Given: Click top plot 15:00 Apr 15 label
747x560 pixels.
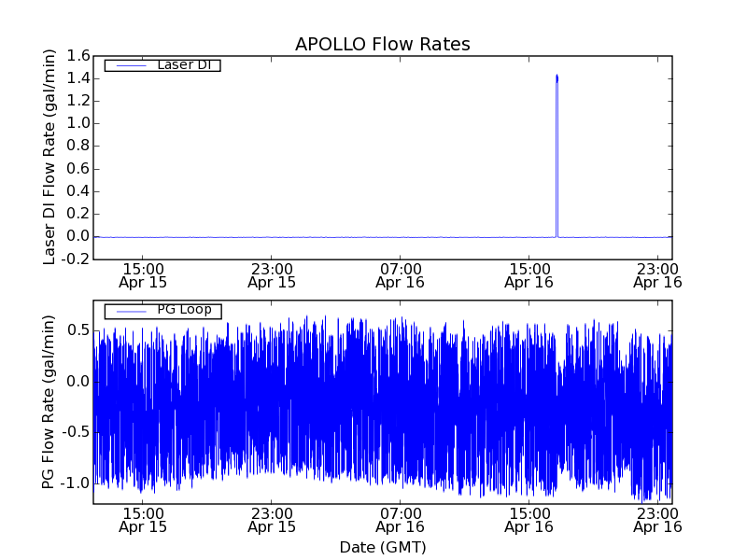Looking at the screenshot, I should (143, 276).
